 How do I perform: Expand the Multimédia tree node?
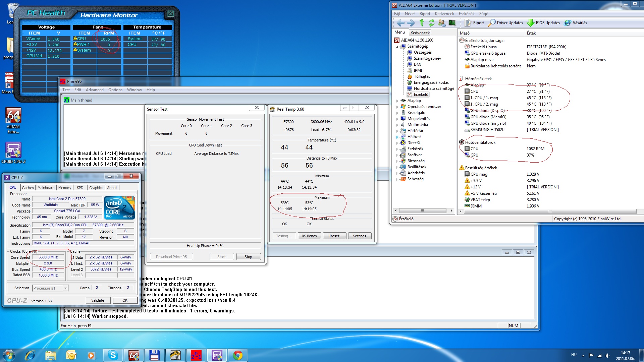point(397,125)
